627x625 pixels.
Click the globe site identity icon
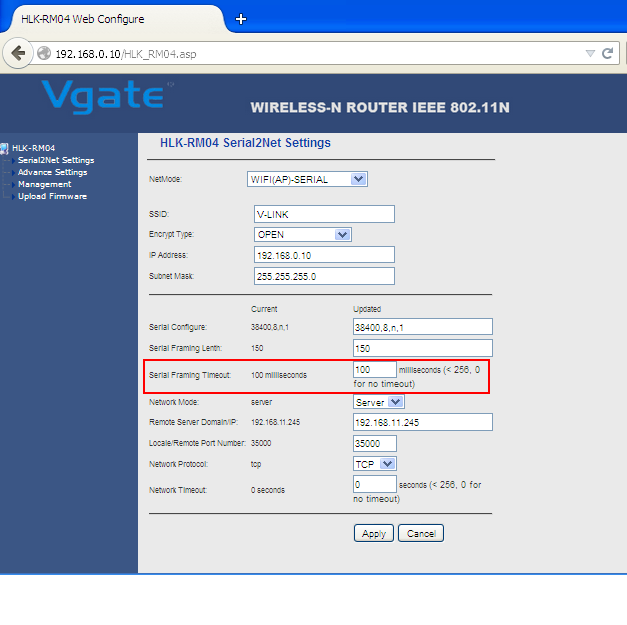click(x=44, y=53)
